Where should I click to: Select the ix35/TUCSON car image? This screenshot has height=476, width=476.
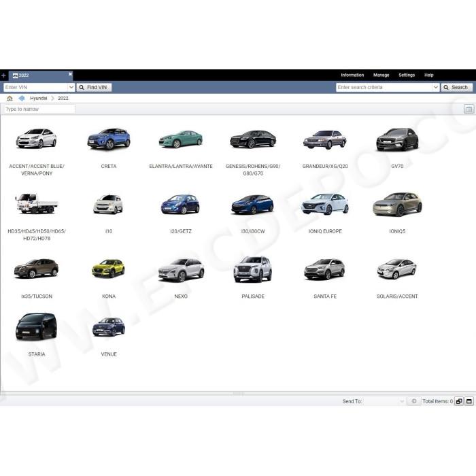click(x=36, y=269)
